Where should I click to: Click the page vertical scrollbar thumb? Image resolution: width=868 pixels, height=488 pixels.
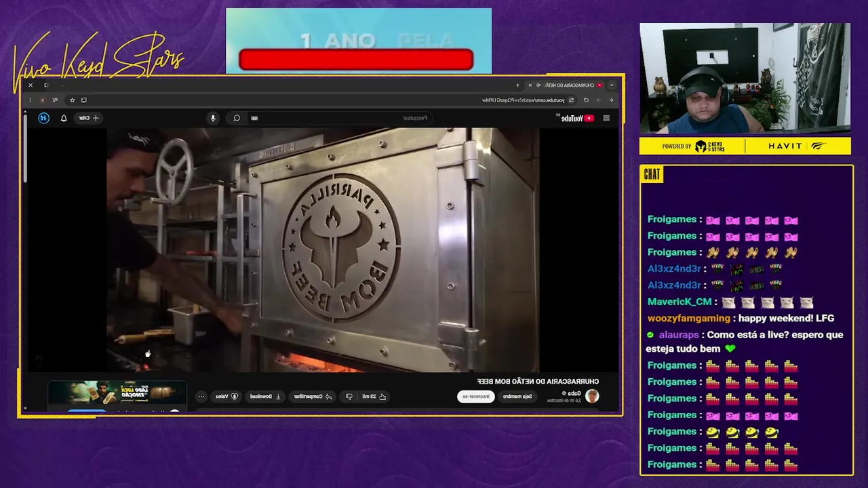coord(26,149)
